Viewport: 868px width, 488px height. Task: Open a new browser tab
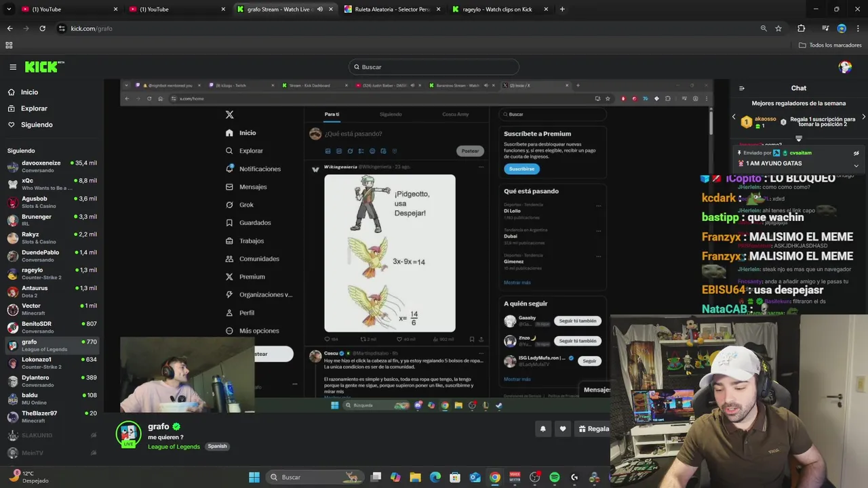point(562,9)
